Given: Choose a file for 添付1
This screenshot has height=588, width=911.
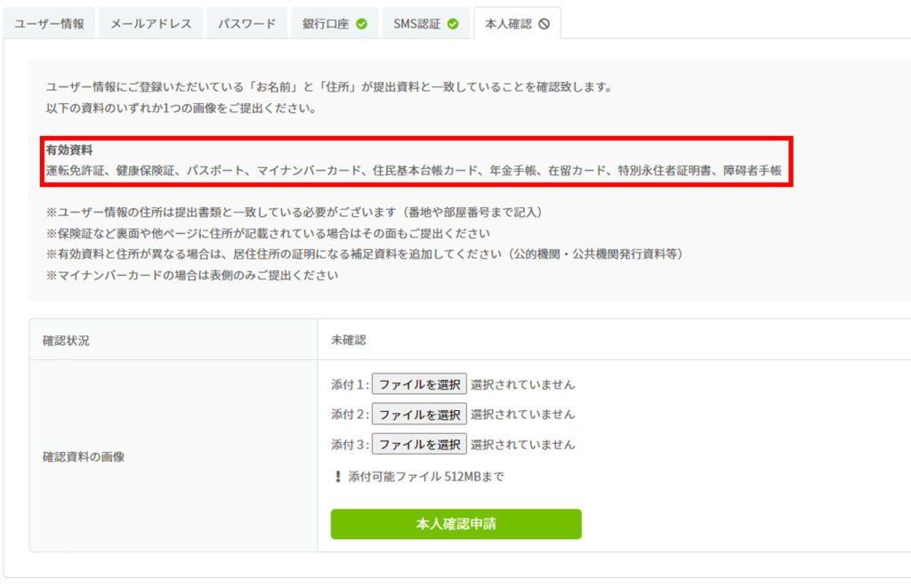Looking at the screenshot, I should point(419,384).
